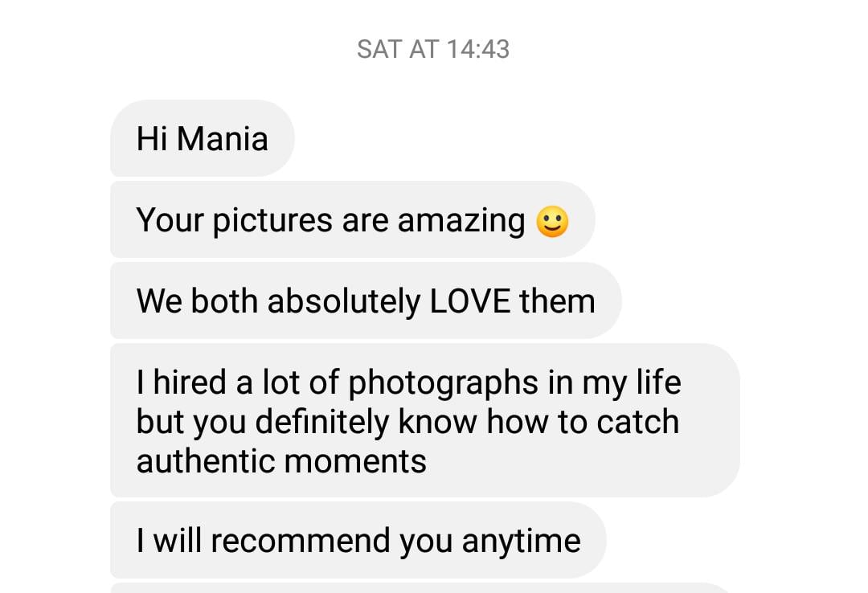Click the word "definitely" in the long message

tap(320, 422)
